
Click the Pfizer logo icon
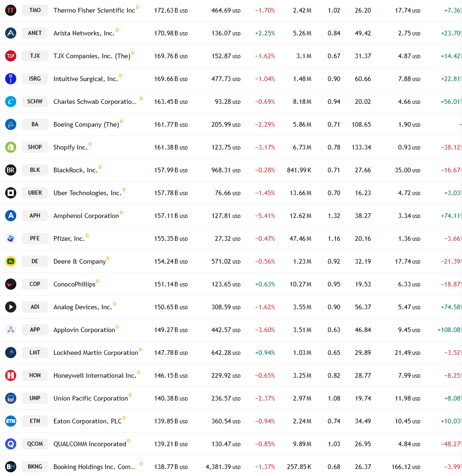coord(11,238)
